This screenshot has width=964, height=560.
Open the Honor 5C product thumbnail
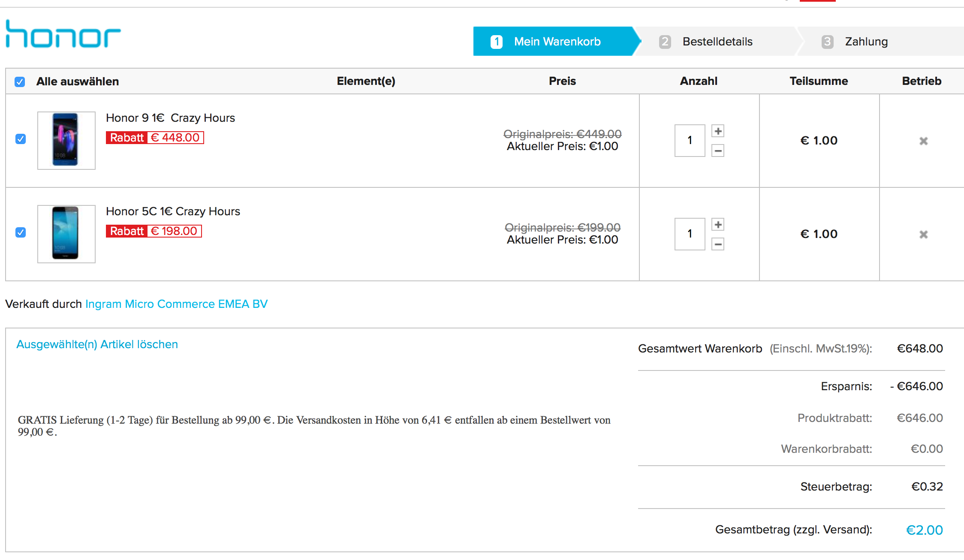coord(66,234)
